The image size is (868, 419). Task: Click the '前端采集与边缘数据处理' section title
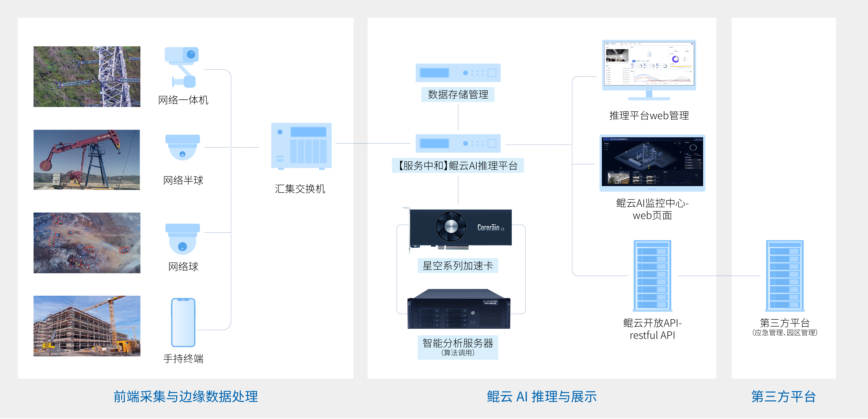point(186,396)
